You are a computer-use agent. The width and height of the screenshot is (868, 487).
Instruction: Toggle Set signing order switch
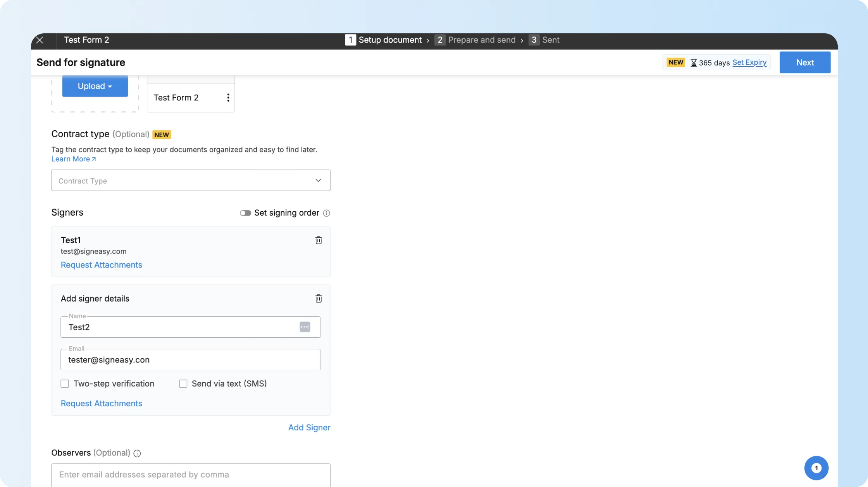pyautogui.click(x=245, y=213)
